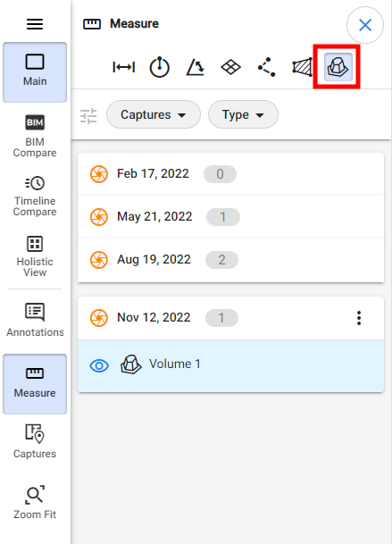Expand the Captures filter dropdown
Viewport: 392px width, 544px height.
pyautogui.click(x=154, y=114)
